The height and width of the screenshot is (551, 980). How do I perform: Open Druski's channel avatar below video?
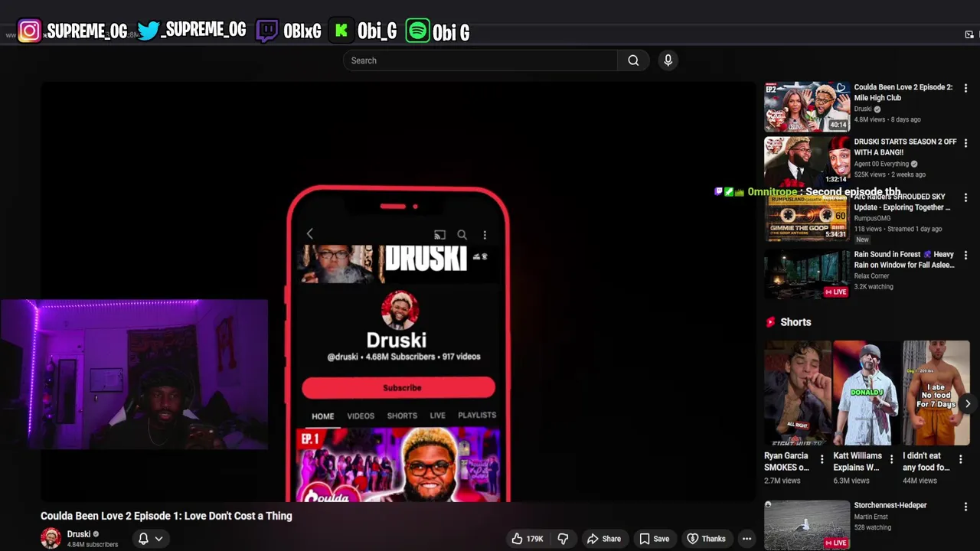(51, 539)
